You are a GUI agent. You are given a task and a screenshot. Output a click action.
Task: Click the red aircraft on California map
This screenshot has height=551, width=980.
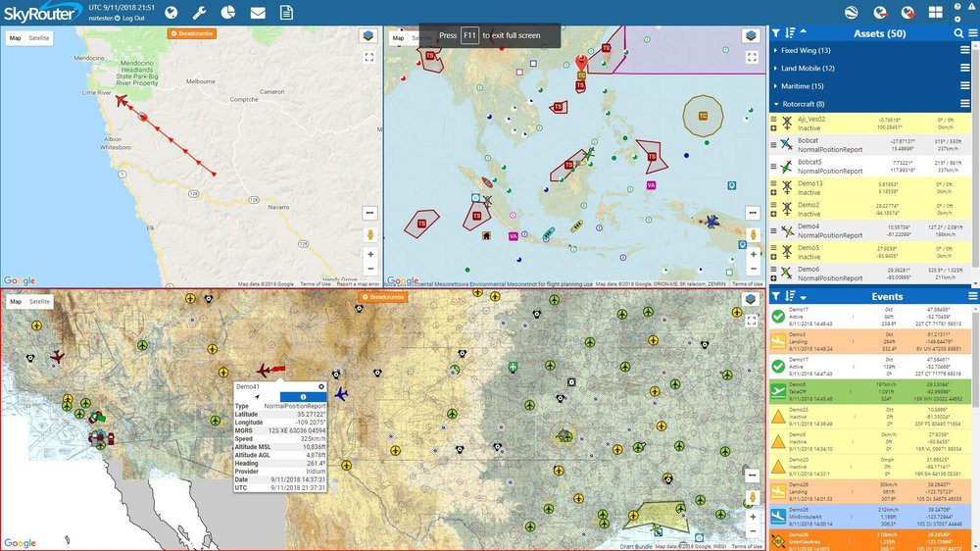pyautogui.click(x=122, y=100)
